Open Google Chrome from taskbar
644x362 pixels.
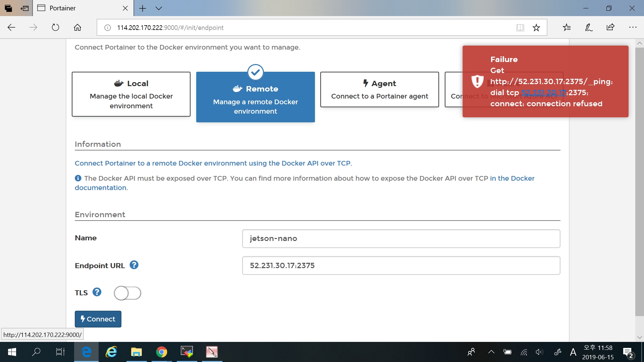[x=161, y=352]
